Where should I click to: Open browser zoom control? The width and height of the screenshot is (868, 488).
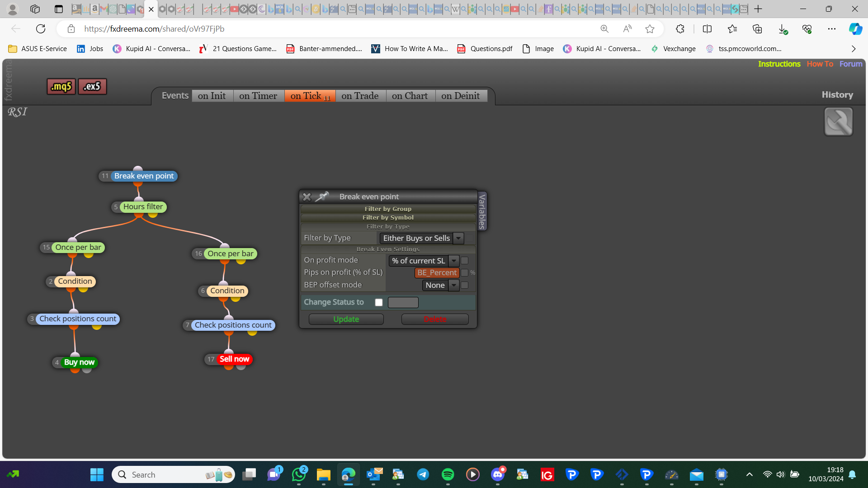point(604,29)
